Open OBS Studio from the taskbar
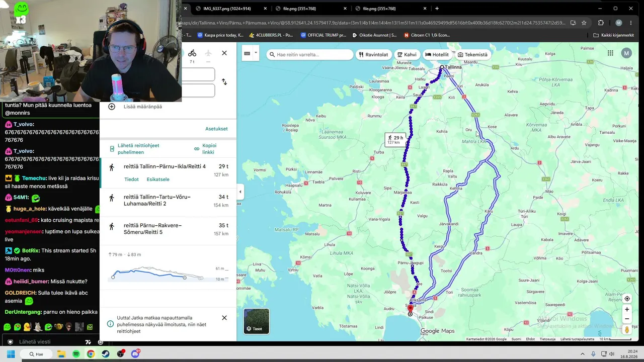Screen dimensions: 644x362 click(120, 354)
